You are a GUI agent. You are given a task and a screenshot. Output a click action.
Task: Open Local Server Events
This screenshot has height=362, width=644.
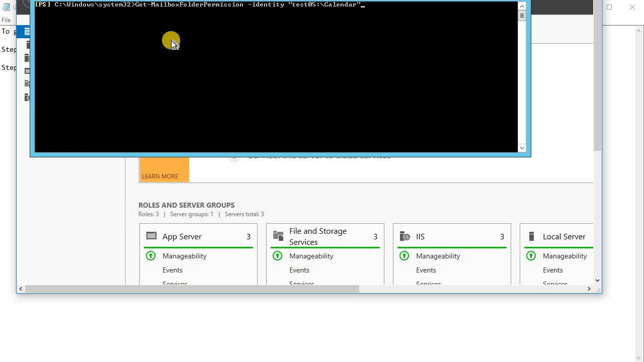coord(553,270)
